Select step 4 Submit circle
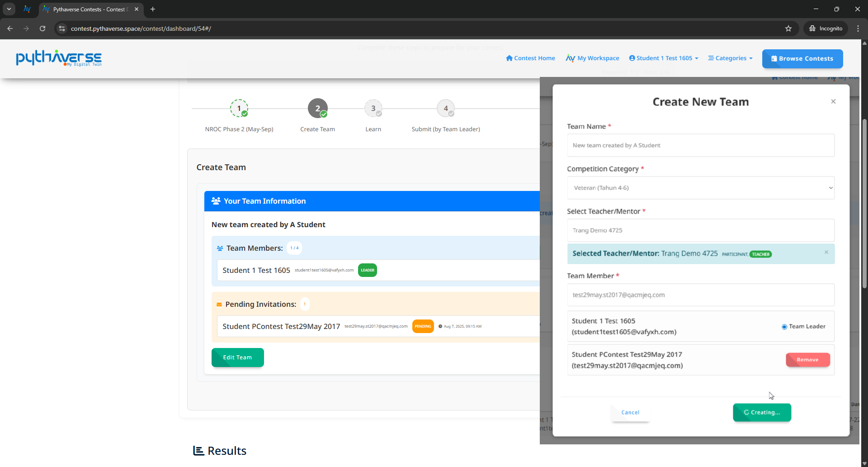The height and width of the screenshot is (467, 868). click(x=446, y=108)
